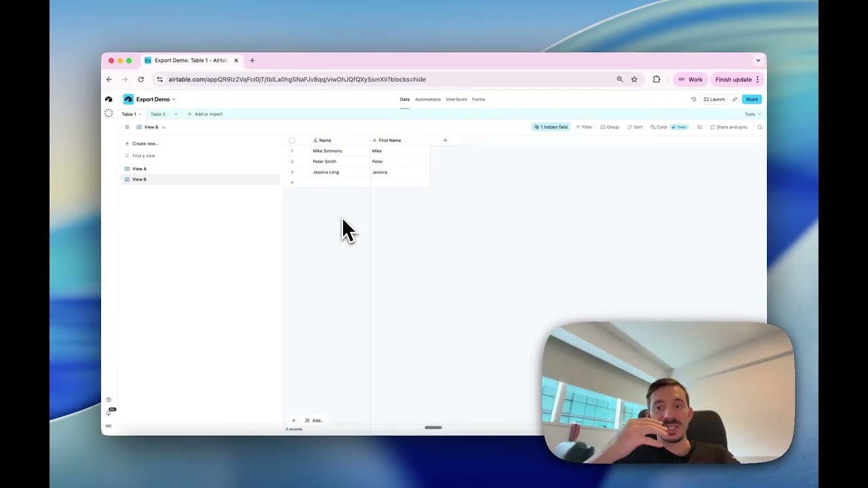Open the search magnifier in view toolbar
The image size is (868, 488).
(x=759, y=127)
